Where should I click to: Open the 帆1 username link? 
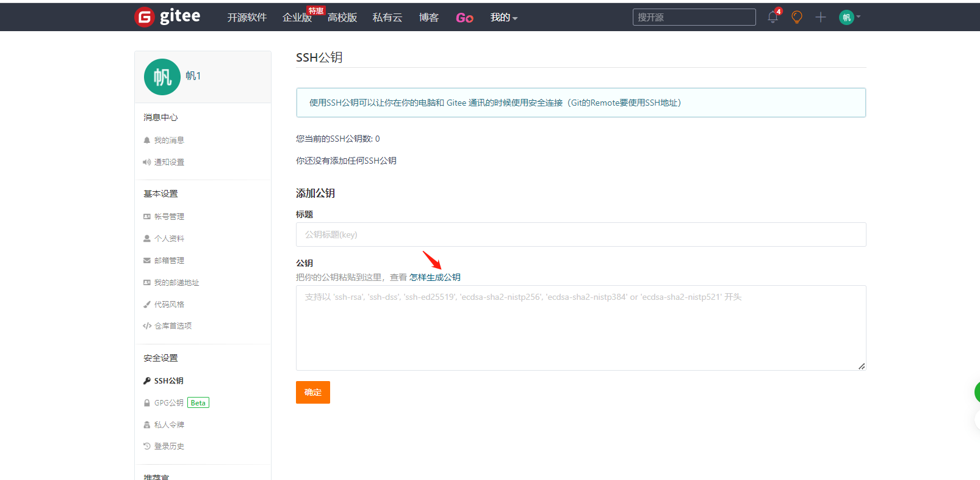193,76
